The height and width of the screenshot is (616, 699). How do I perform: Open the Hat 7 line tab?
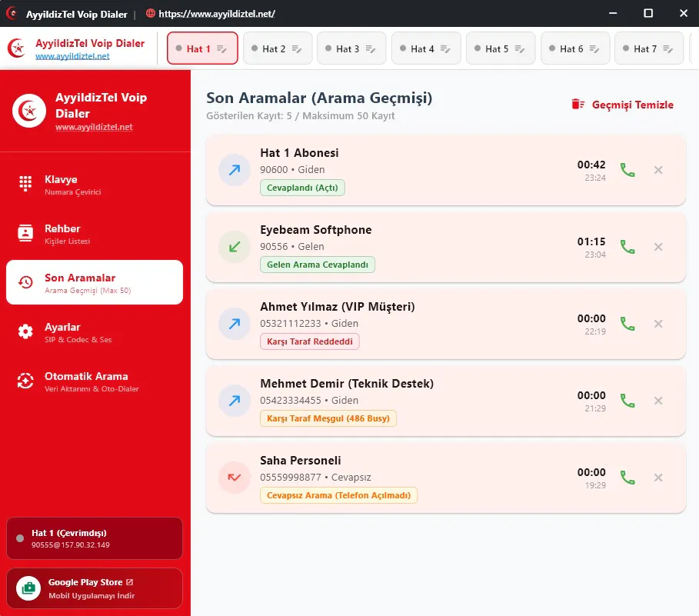pos(648,48)
